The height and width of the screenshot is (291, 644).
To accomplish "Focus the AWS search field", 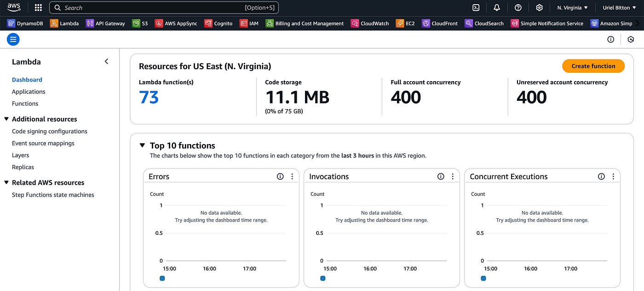I will coord(164,8).
